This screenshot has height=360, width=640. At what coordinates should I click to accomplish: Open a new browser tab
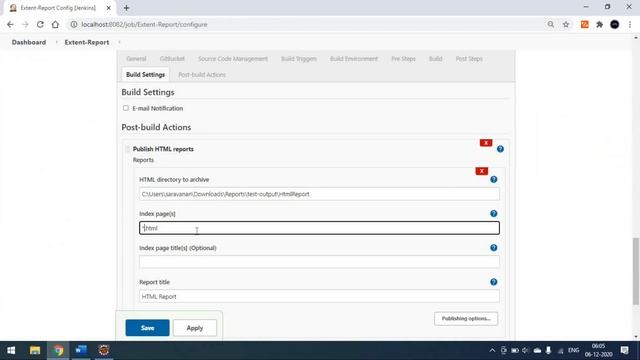point(126,8)
